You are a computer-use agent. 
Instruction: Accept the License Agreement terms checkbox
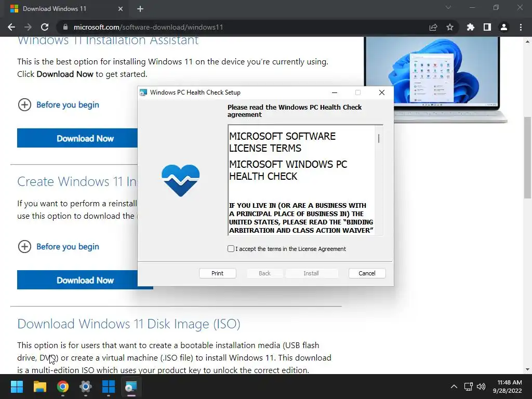[x=231, y=249]
